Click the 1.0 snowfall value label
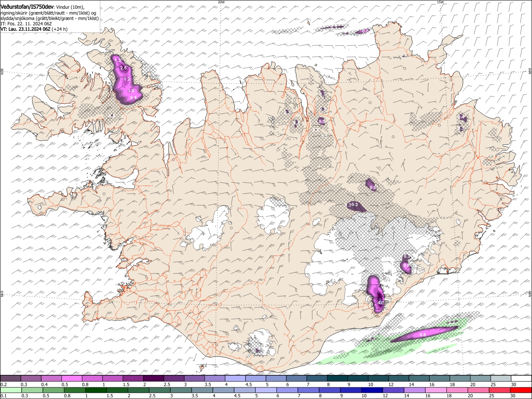 click(131, 91)
